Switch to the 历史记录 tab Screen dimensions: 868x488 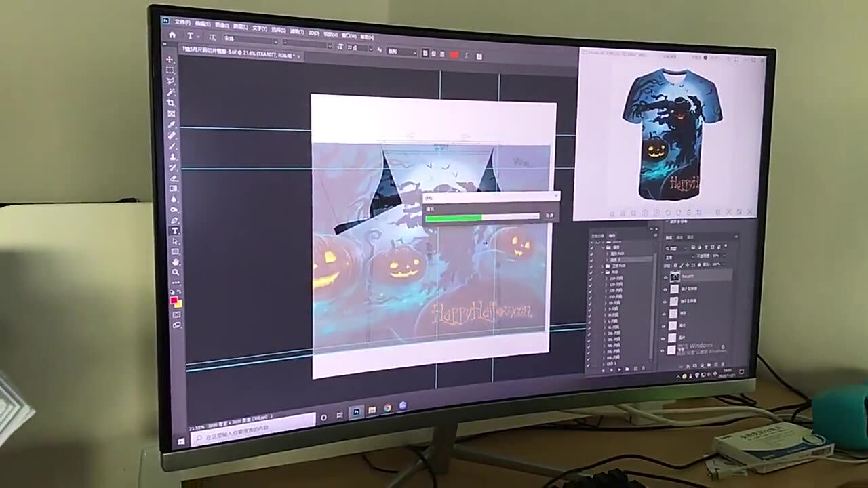[x=597, y=235]
